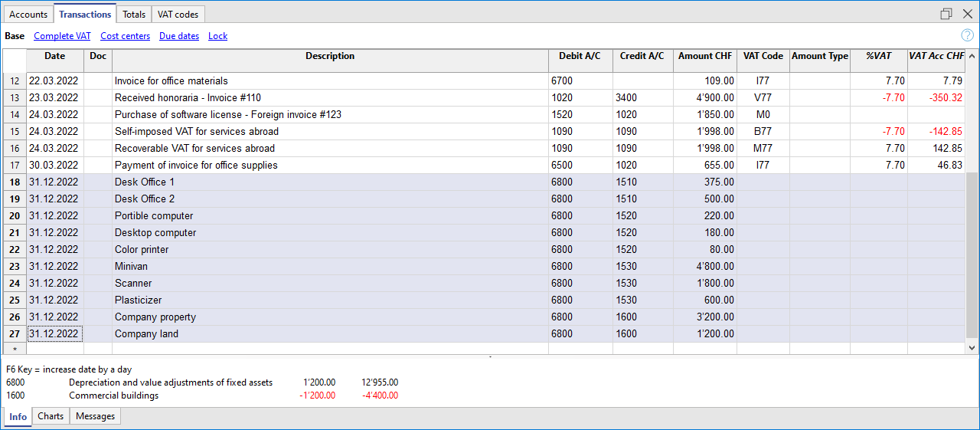Screen dimensions: 980x430
Task: Open the Charts bottom tab
Action: point(51,416)
